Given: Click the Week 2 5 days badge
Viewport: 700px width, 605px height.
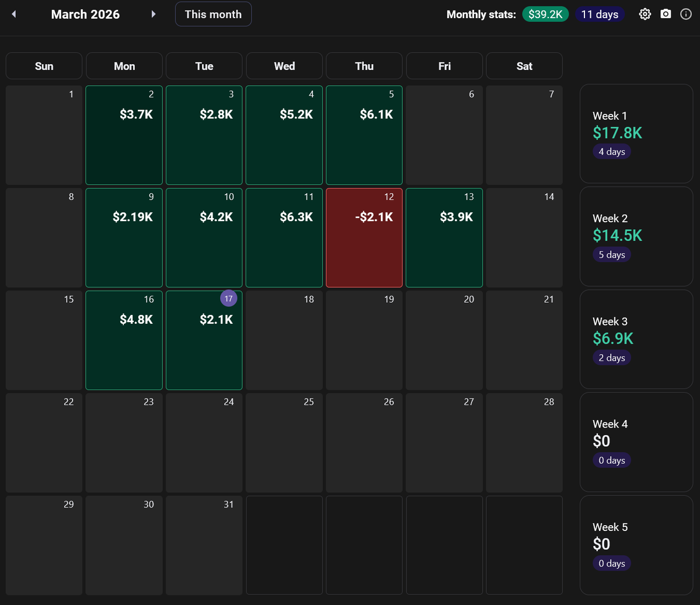Looking at the screenshot, I should click(x=612, y=255).
